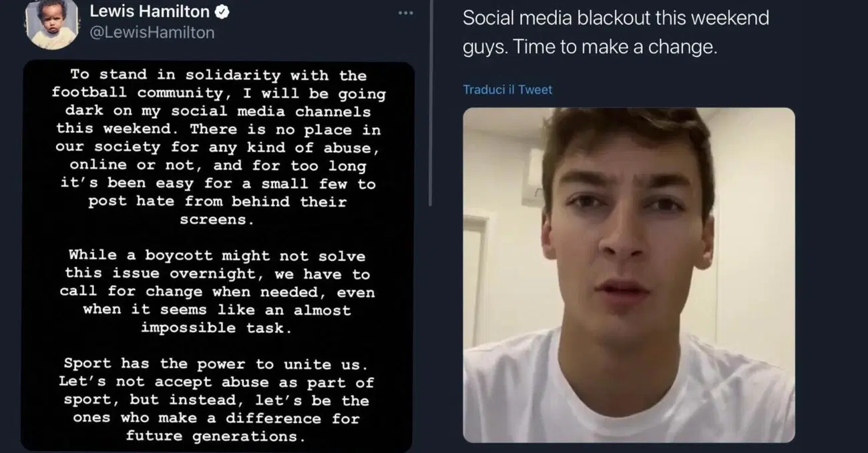868x453 pixels.
Task: Select the "Social media blackout this weekend" text line
Action: [616, 18]
